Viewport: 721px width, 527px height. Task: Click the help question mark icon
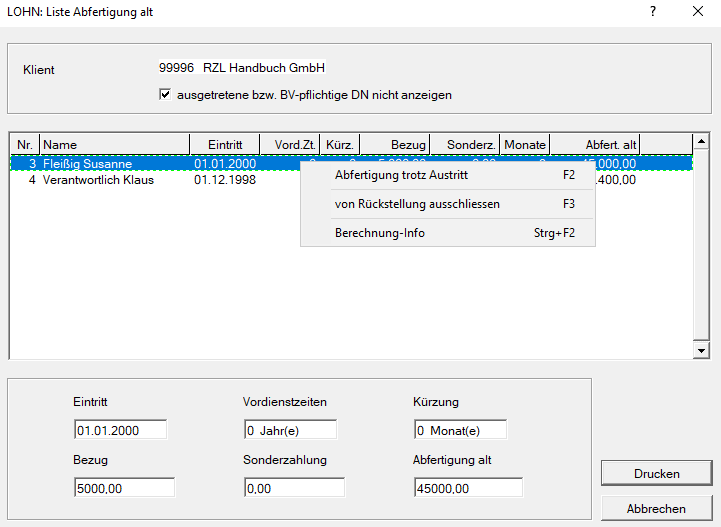(x=653, y=12)
